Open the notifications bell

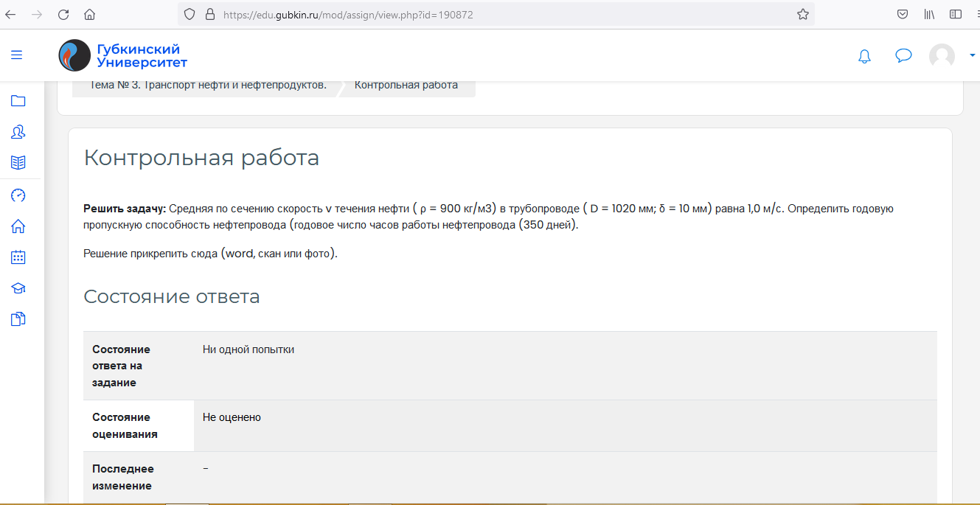(864, 56)
